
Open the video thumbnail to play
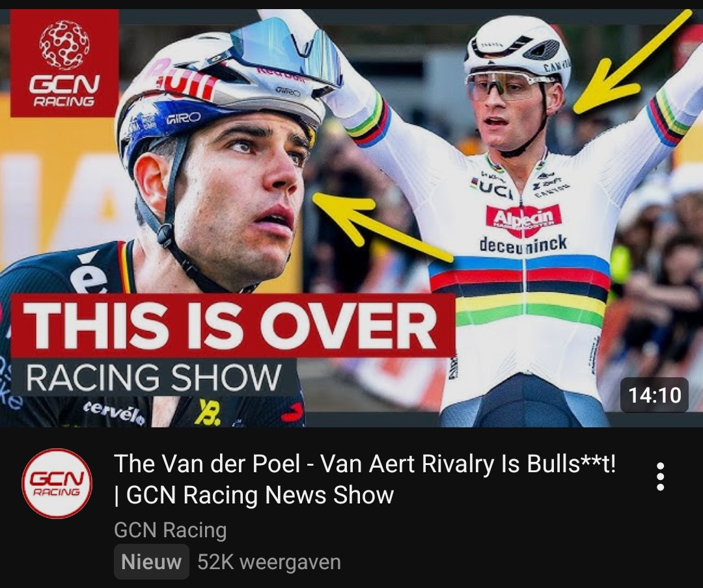coord(351,218)
